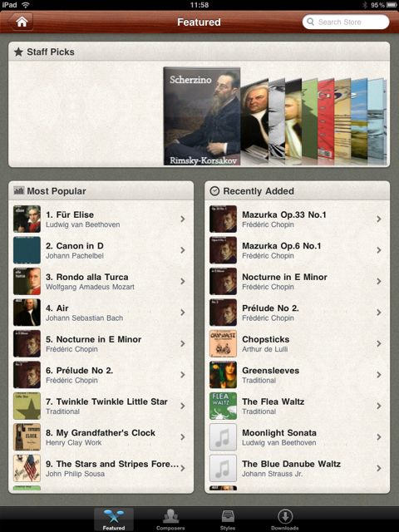This screenshot has height=532, width=399.
Task: Open the Canon in D chevron
Action: click(183, 250)
